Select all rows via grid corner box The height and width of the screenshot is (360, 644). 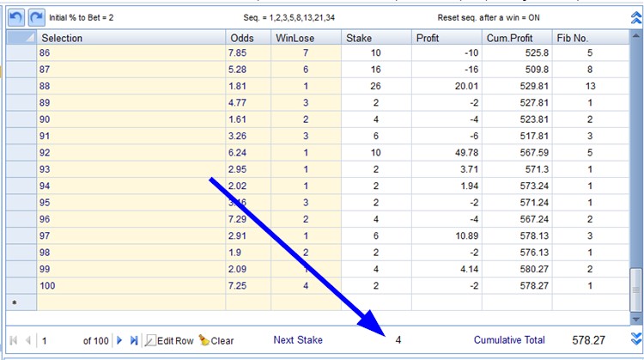click(x=22, y=38)
